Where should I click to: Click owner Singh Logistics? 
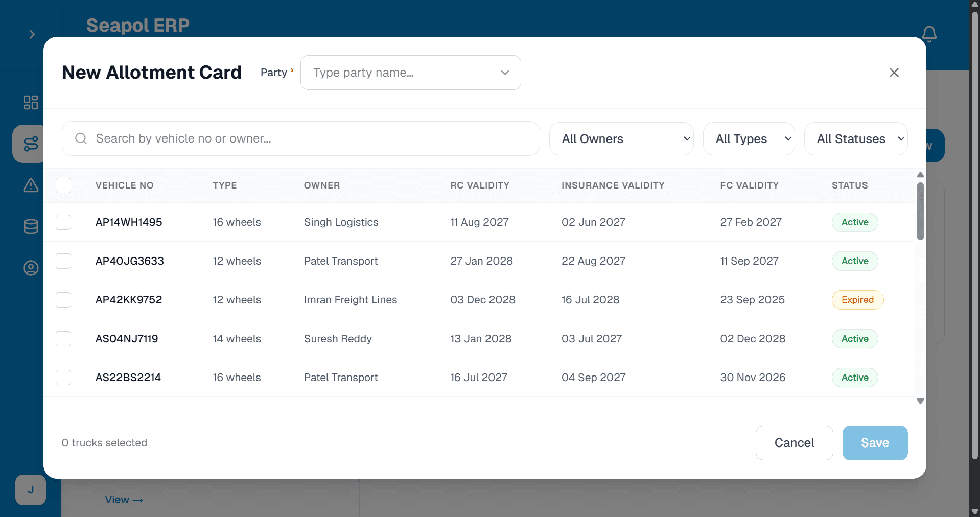pos(341,222)
